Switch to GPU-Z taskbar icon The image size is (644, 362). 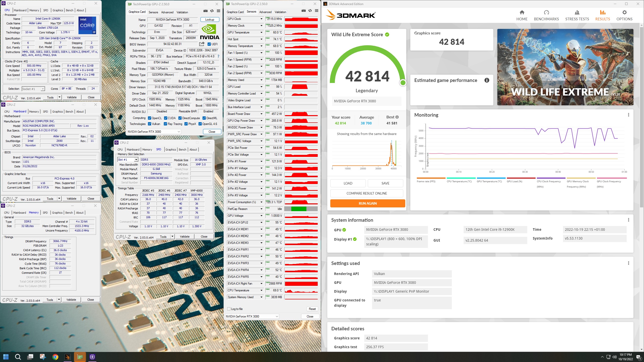(x=80, y=357)
